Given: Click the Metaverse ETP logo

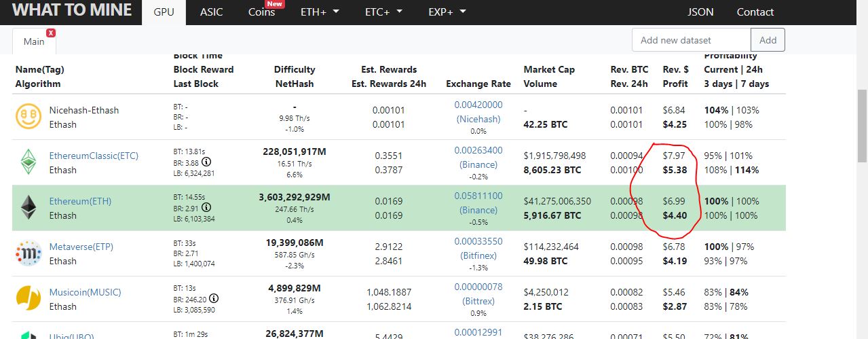Looking at the screenshot, I should coord(29,253).
